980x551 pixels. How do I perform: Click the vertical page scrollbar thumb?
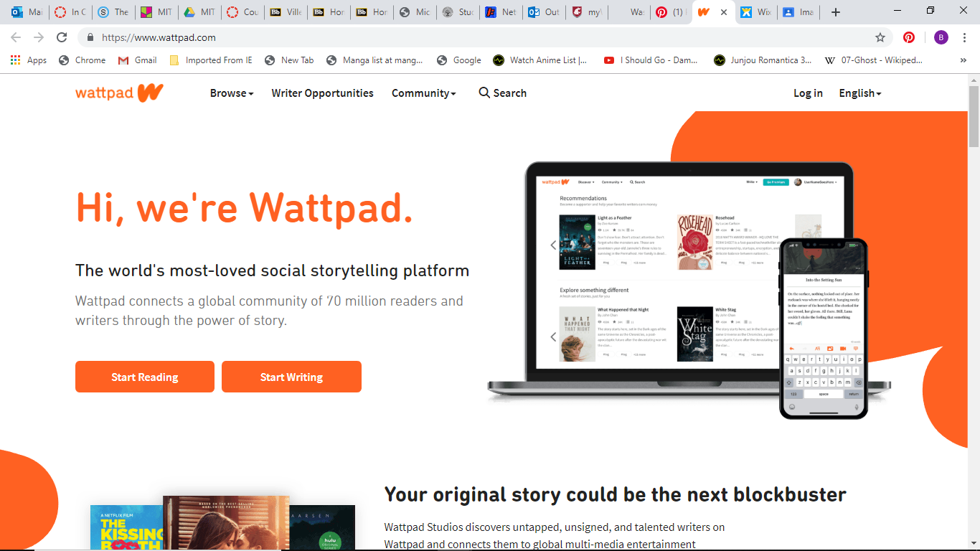974,116
